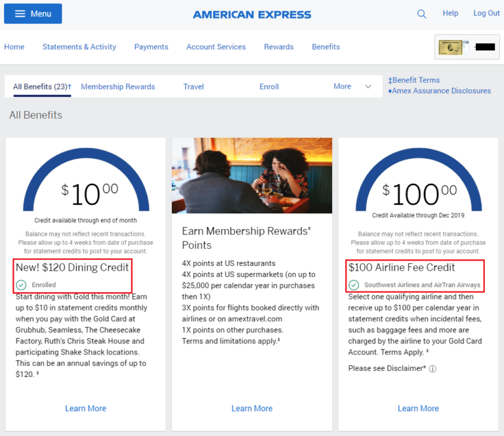This screenshot has height=436, width=504.
Task: Click the Southwest Airlines checkmark icon
Action: tap(354, 285)
